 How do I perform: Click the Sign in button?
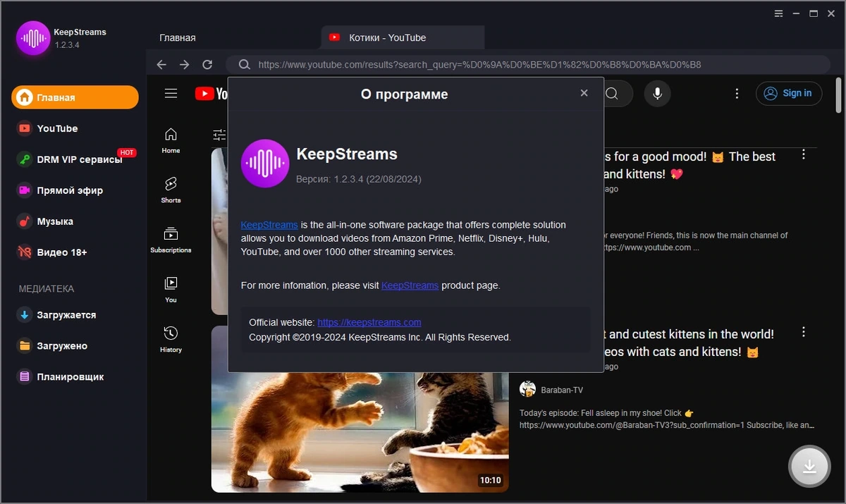pyautogui.click(x=789, y=93)
